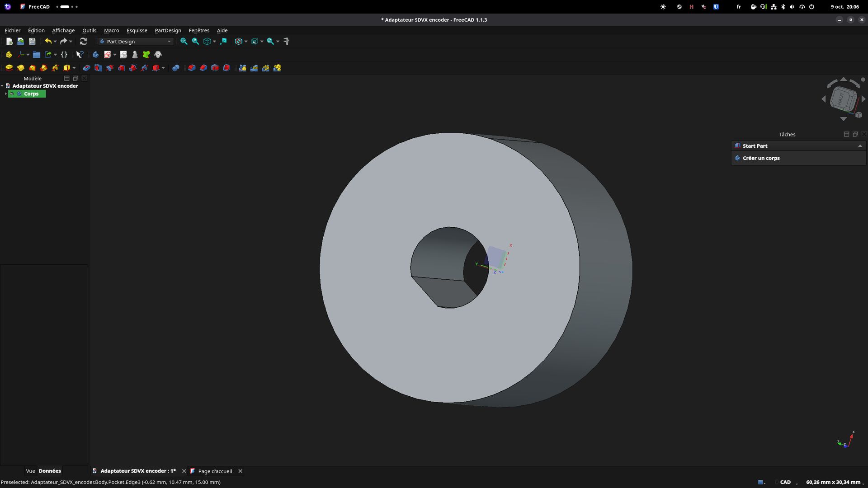Click the What's This help cursor icon
Screen dimensions: 868x488
(80, 54)
